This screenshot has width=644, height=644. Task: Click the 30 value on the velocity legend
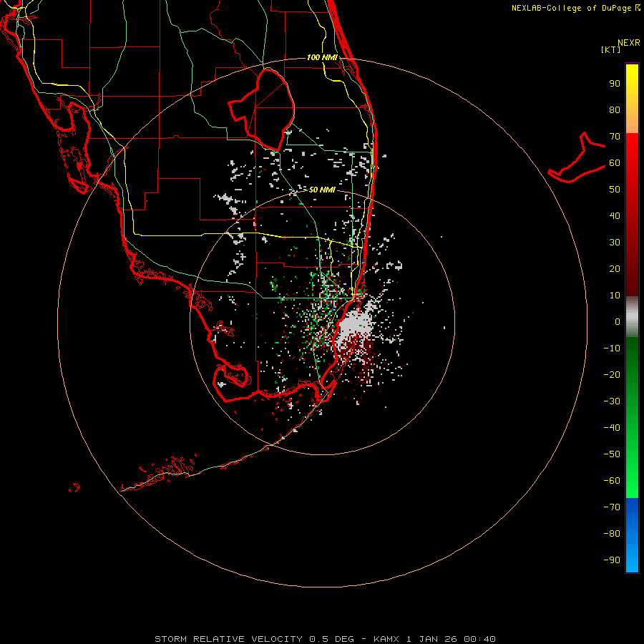click(x=615, y=243)
